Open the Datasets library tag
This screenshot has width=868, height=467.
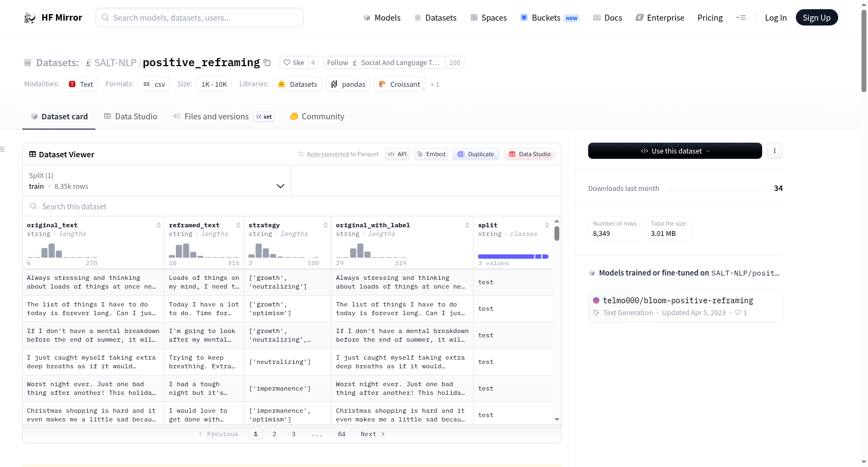297,84
